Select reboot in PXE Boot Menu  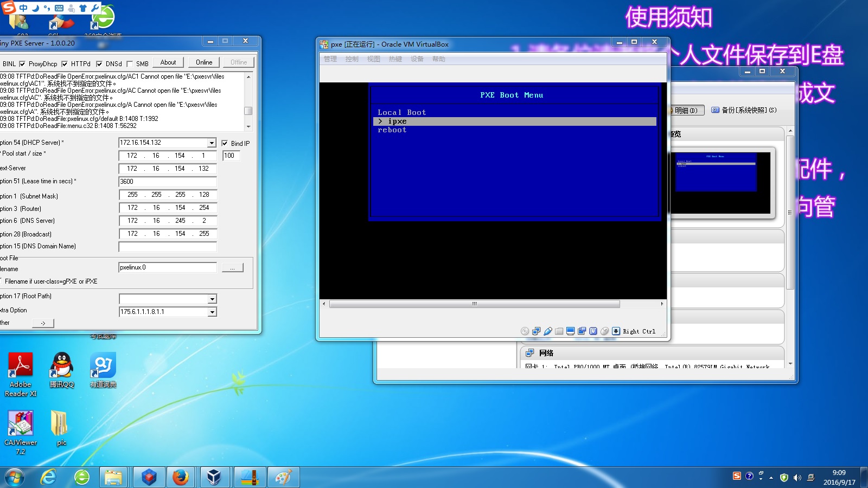click(x=392, y=130)
